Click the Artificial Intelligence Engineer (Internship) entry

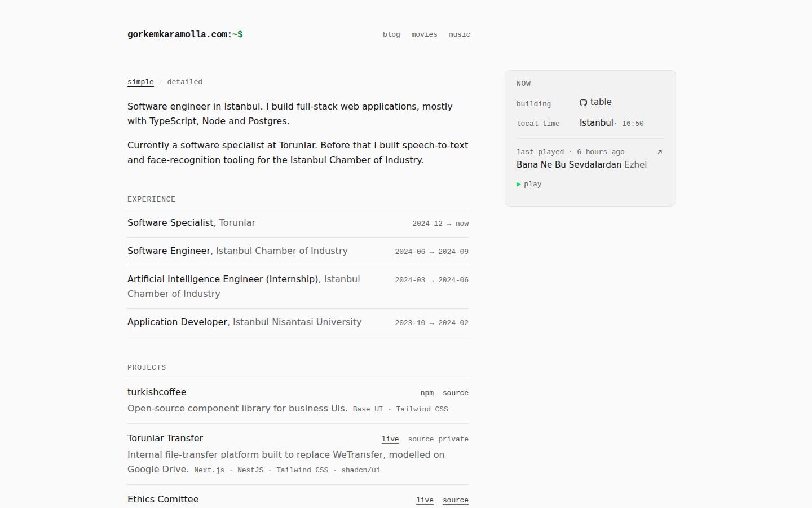pos(298,287)
